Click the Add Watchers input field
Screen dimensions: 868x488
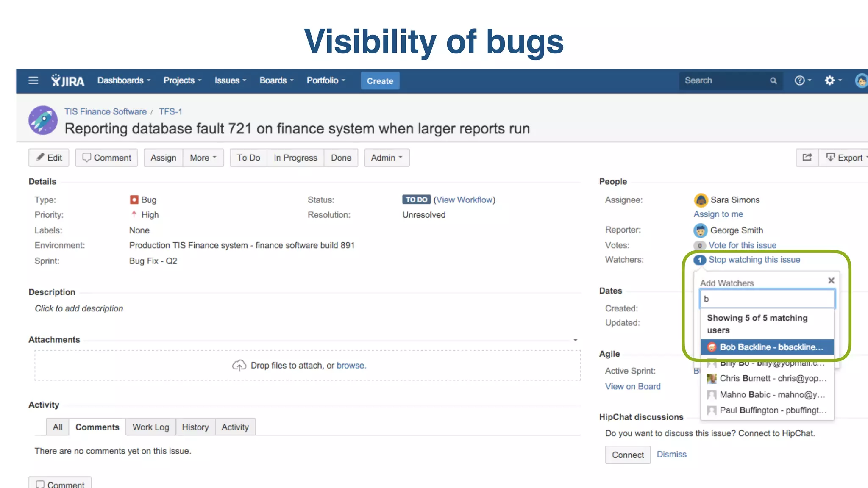[767, 299]
